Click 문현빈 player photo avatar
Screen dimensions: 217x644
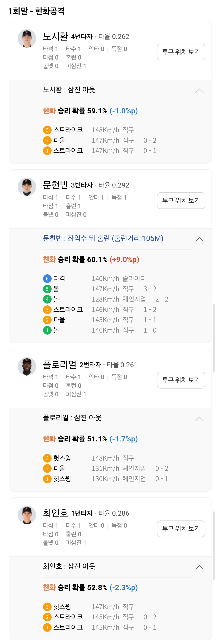(x=27, y=187)
